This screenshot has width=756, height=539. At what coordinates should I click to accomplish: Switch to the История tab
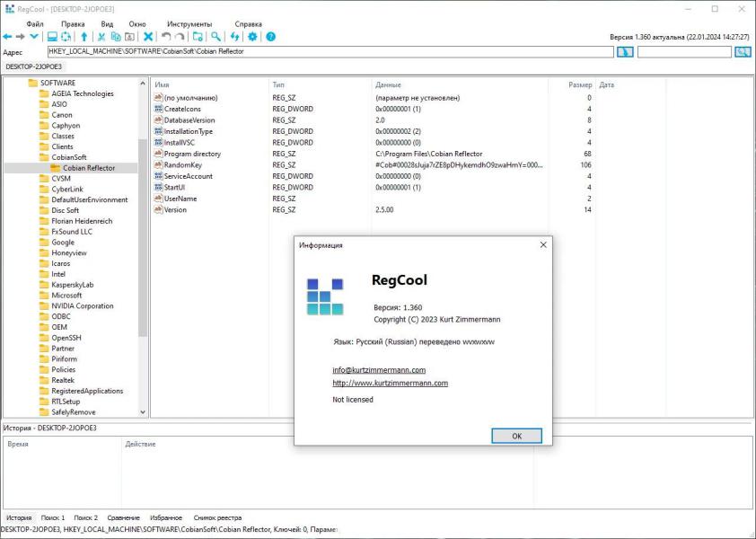point(19,517)
